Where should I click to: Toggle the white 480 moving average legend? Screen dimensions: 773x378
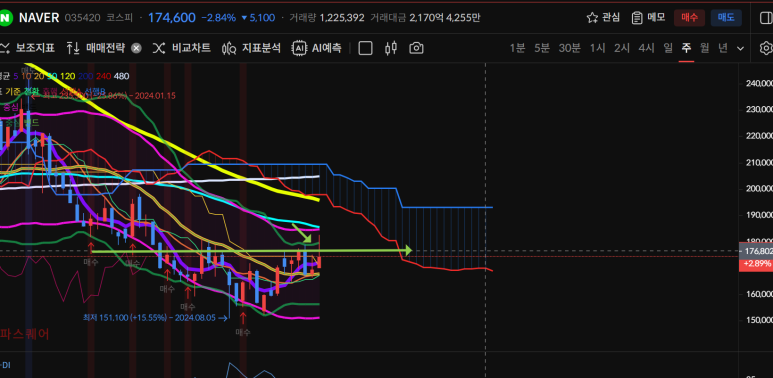(121, 76)
